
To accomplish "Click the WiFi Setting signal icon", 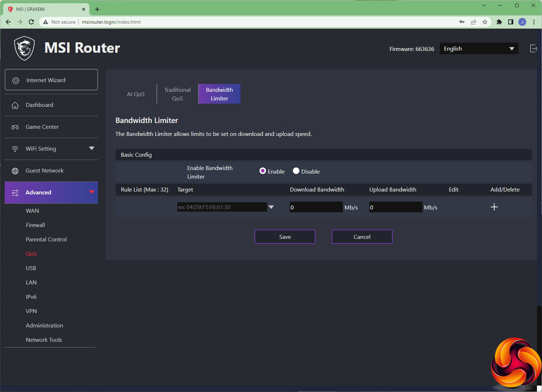I will pos(15,149).
